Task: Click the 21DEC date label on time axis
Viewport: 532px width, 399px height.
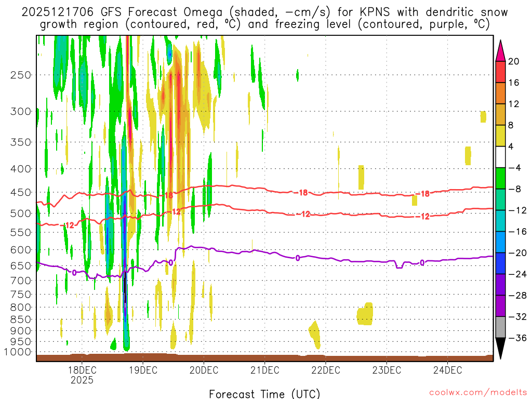Action: (264, 370)
